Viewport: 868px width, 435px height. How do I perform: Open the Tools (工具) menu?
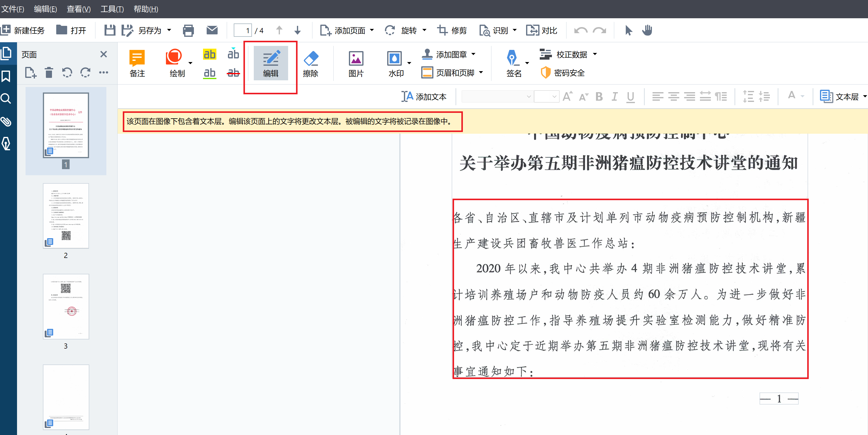112,9
